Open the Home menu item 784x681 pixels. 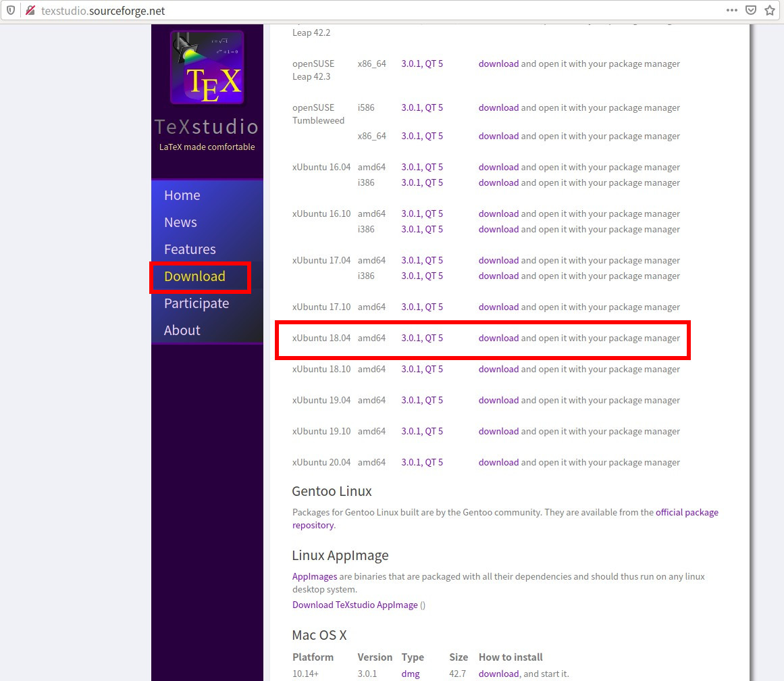pos(182,195)
